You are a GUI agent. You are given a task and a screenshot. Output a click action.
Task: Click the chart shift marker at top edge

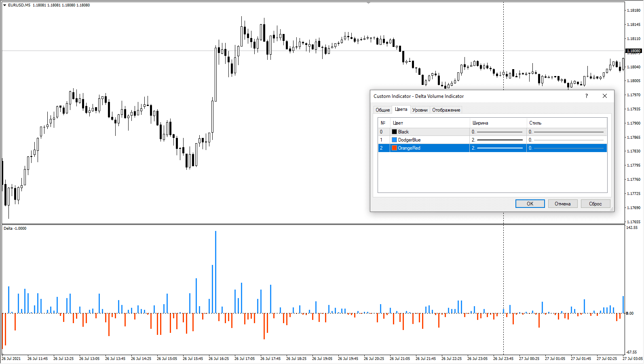(368, 3)
